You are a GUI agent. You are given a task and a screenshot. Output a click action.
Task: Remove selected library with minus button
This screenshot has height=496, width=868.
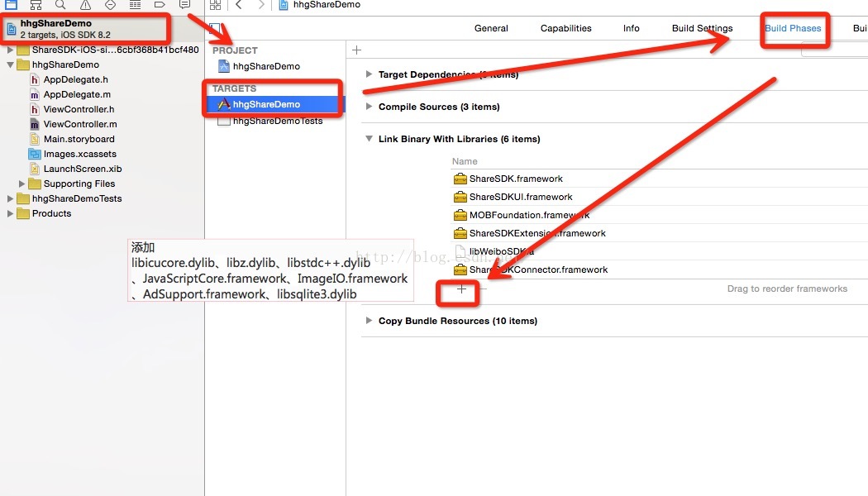click(x=484, y=289)
